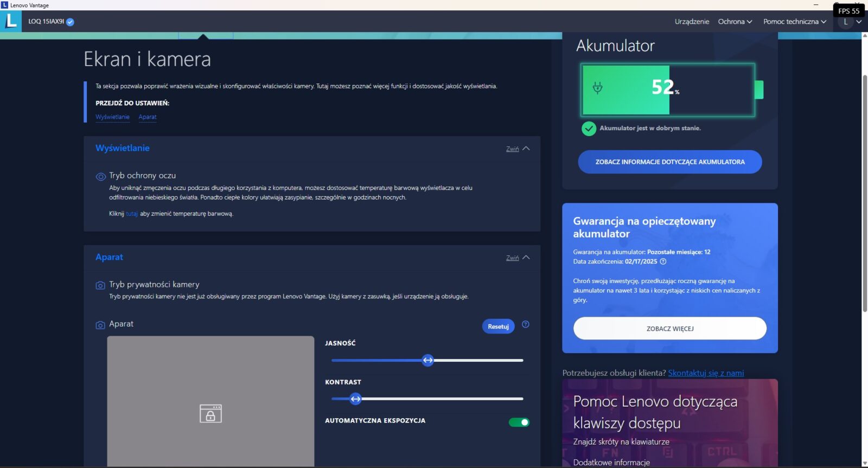Expand the Ochrona dropdown menu

click(x=735, y=22)
